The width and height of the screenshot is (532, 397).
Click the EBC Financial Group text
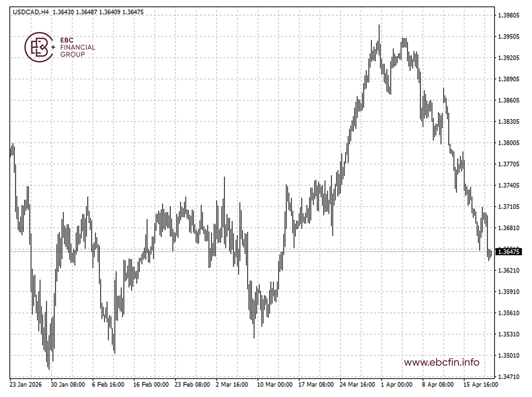77,47
